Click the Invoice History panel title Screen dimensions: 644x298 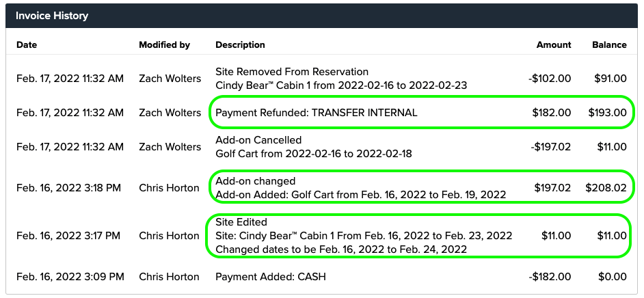(x=52, y=15)
